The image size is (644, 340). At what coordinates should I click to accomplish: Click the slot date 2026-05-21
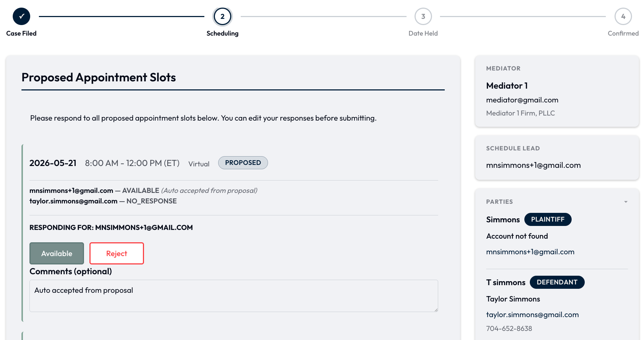click(x=53, y=163)
